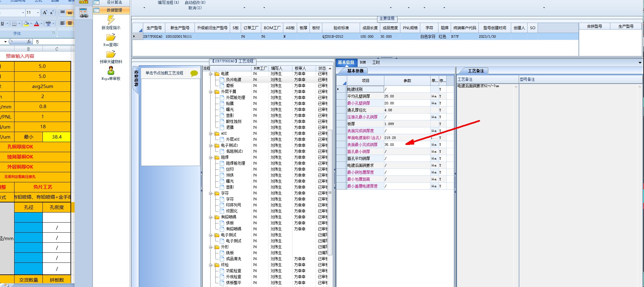Viewport: 644px width, 287px height.
Task: Click the cell borders icon in Excel
Action: click(x=14, y=24)
